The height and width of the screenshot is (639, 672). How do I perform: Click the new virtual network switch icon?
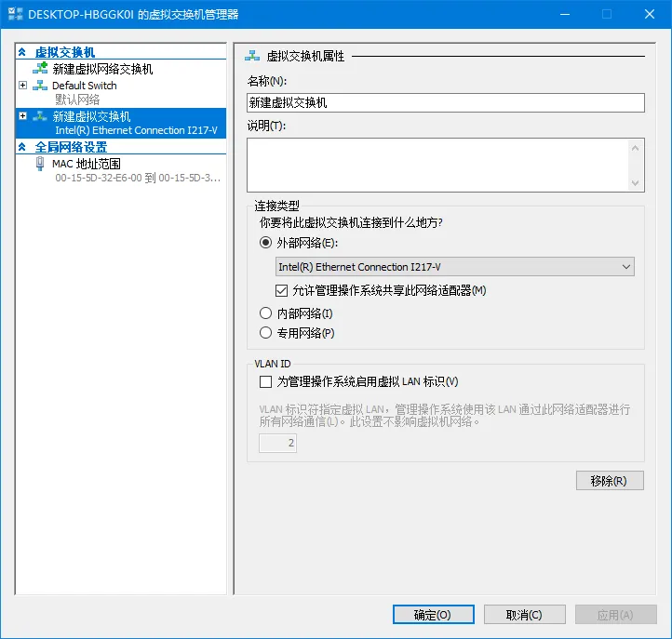[40, 68]
